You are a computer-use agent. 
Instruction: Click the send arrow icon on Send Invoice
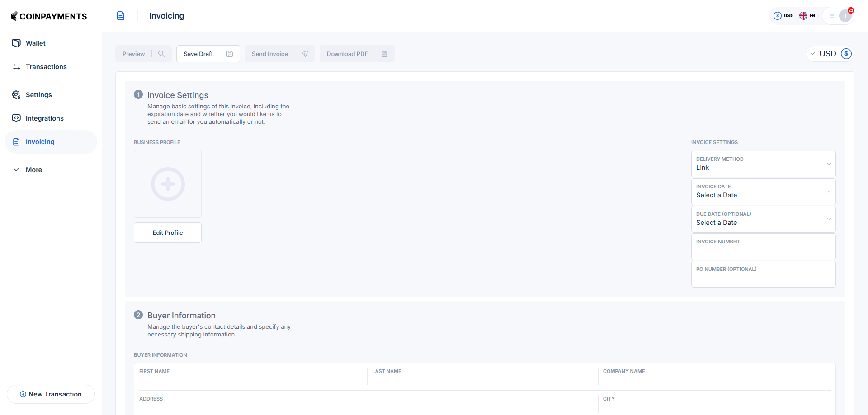(x=305, y=54)
